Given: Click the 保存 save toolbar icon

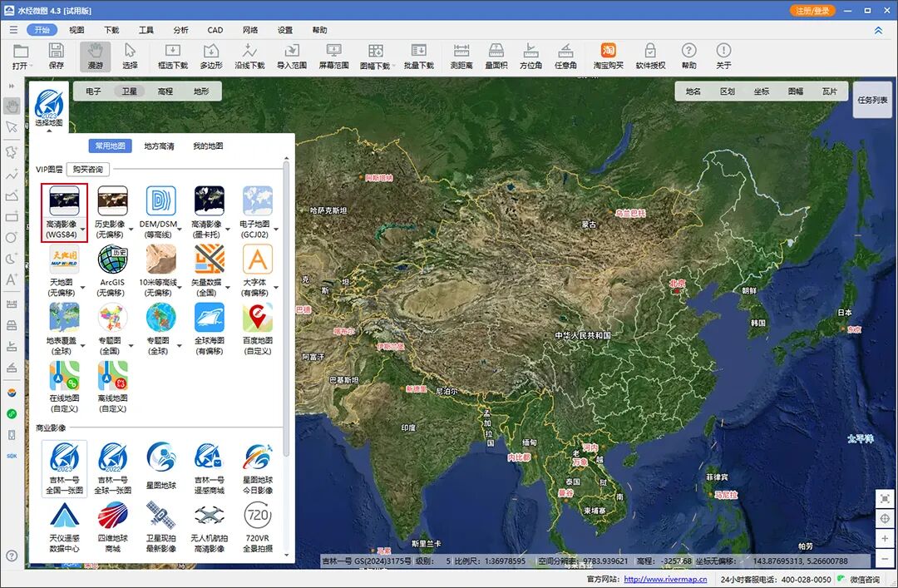Looking at the screenshot, I should (x=57, y=57).
